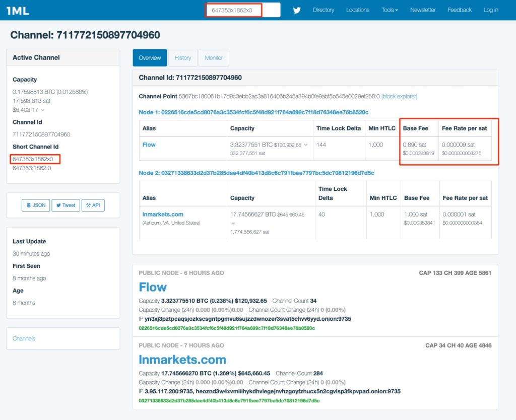Open the Newsletter page
The height and width of the screenshot is (420, 516).
[x=423, y=10]
